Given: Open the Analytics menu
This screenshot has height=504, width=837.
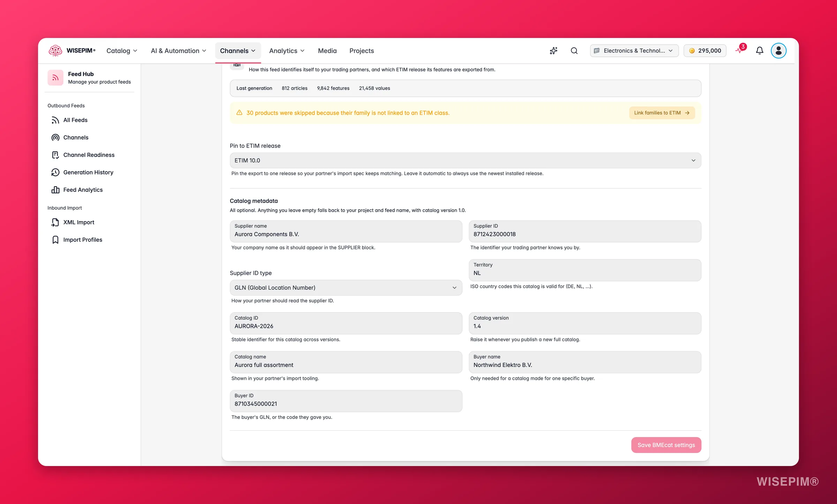Looking at the screenshot, I should coord(287,51).
